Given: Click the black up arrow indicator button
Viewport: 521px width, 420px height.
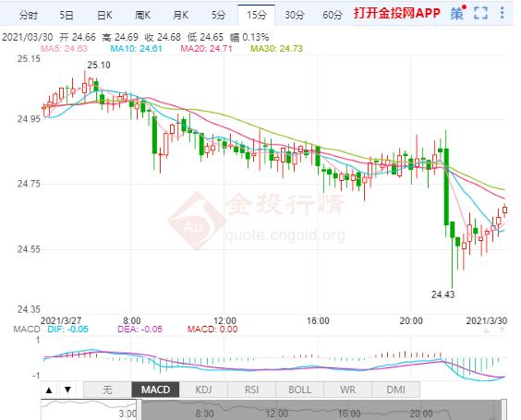Looking at the screenshot, I should 49,390.
